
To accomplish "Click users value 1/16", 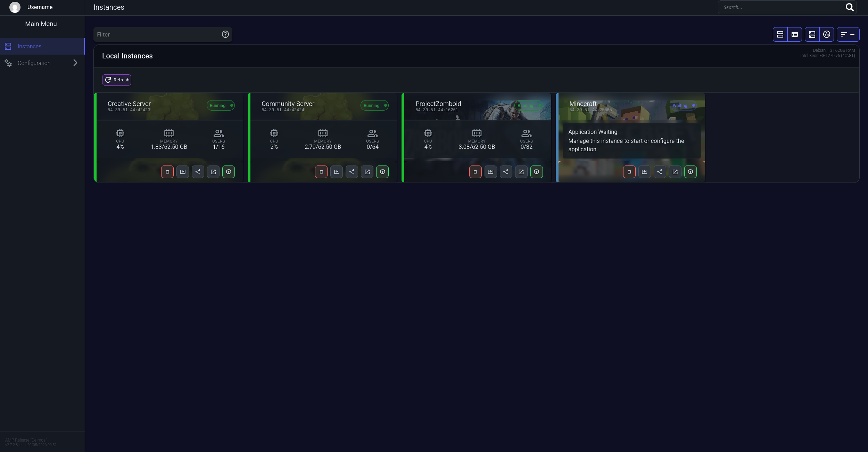I will point(218,147).
